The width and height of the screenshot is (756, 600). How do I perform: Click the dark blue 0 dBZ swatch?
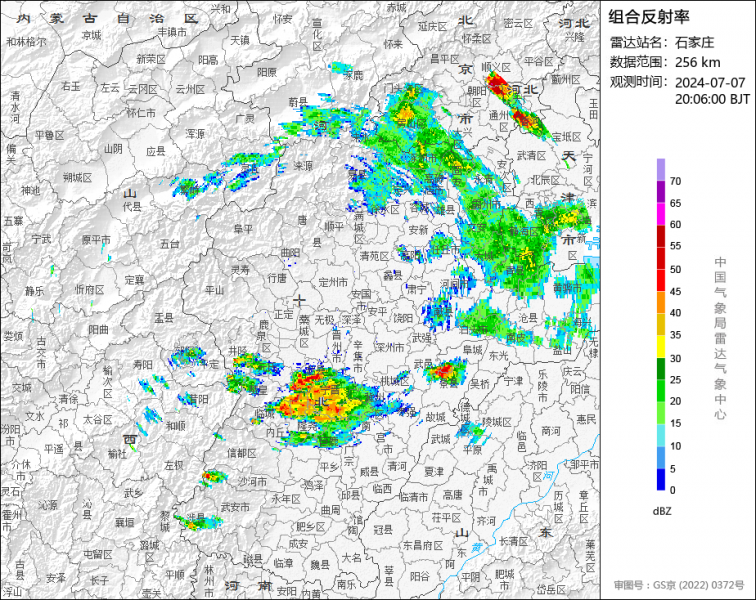(x=661, y=479)
